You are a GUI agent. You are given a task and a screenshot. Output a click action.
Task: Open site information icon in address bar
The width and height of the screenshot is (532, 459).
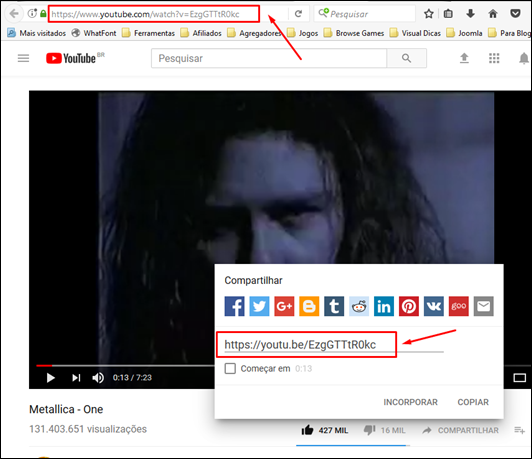32,14
